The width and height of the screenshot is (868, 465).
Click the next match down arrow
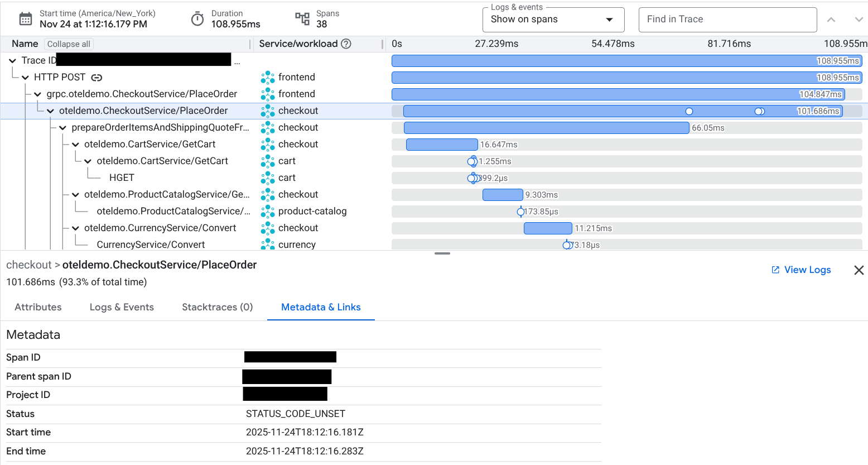point(859,20)
